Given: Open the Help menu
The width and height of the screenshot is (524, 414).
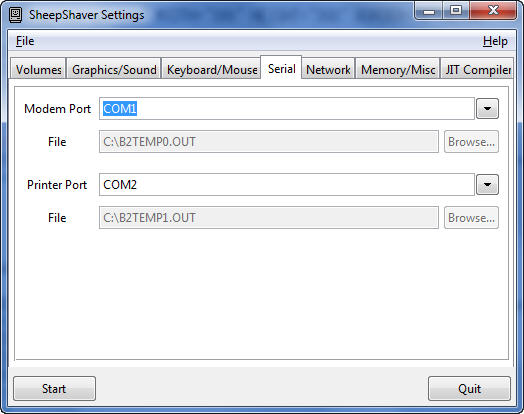Looking at the screenshot, I should pyautogui.click(x=495, y=41).
